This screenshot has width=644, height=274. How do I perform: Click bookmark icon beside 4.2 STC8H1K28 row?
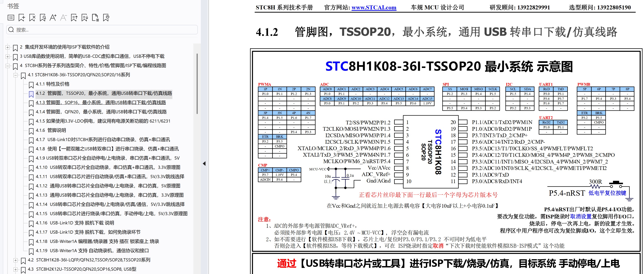[23, 261]
